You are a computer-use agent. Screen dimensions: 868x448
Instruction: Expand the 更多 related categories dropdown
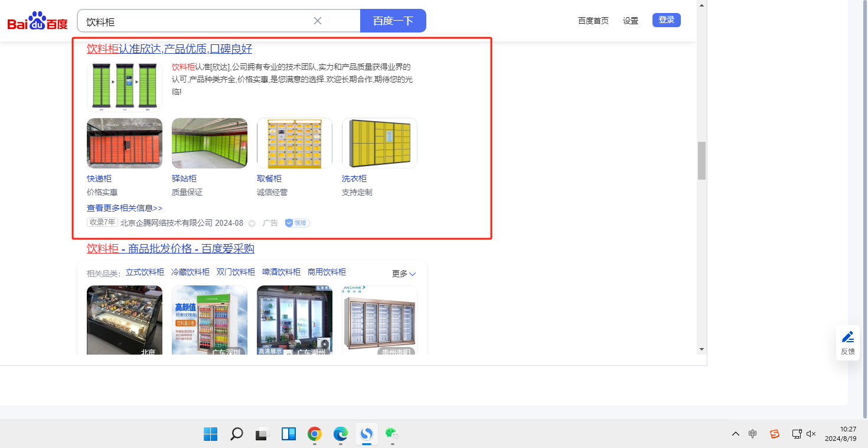tap(404, 274)
